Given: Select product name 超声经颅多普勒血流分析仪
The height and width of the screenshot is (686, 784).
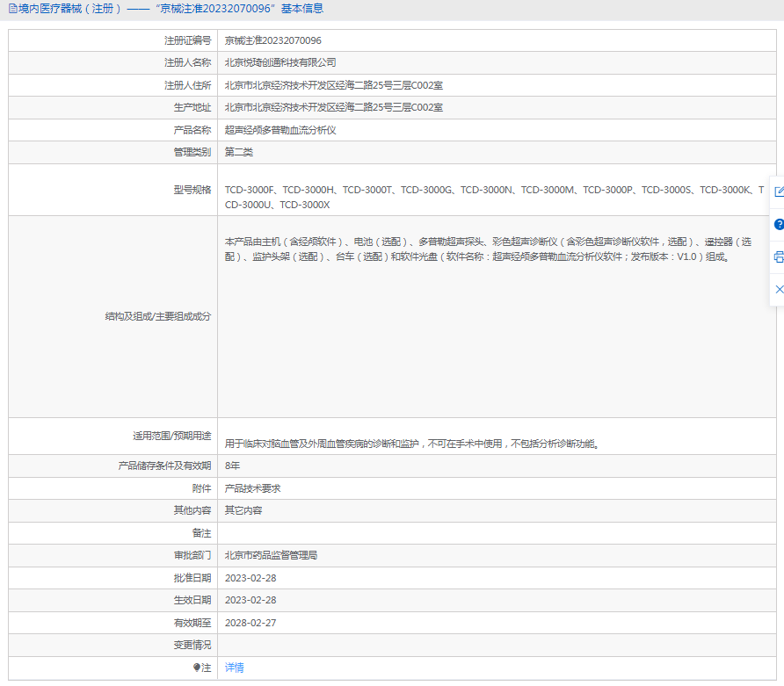Looking at the screenshot, I should [x=280, y=130].
